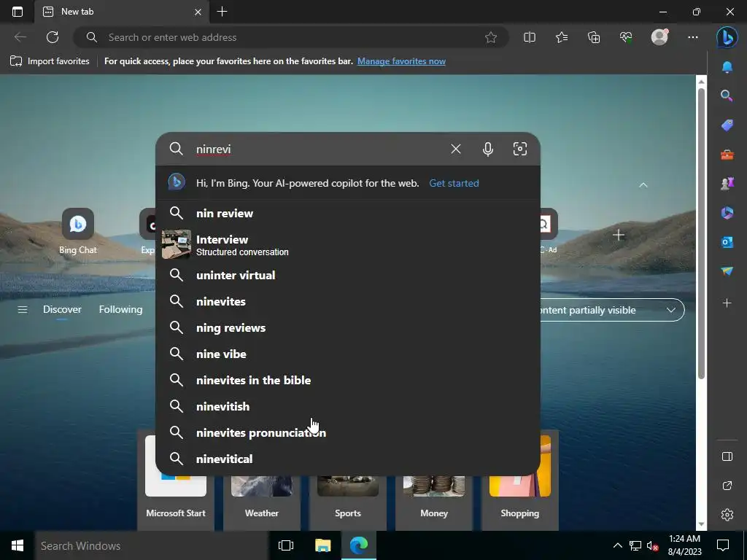
Task: Open the sidebar Outlook icon
Action: [x=727, y=242]
